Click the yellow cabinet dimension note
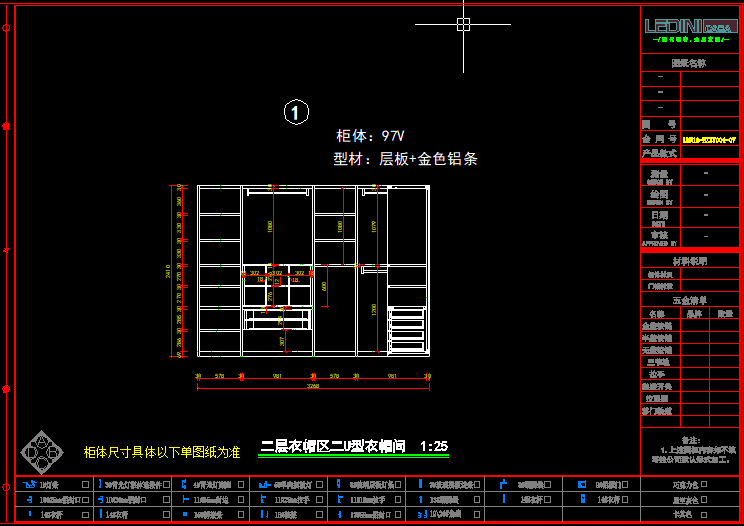This screenshot has width=744, height=526. click(x=162, y=452)
